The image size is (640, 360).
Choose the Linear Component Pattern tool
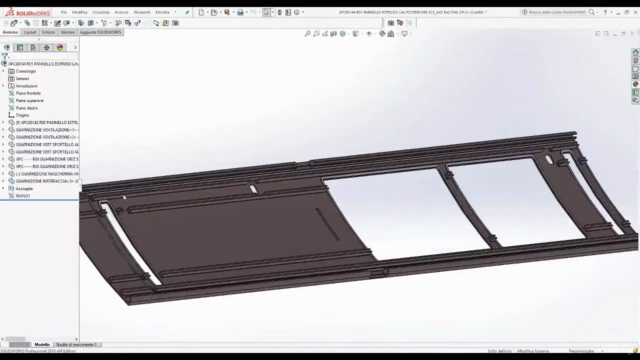45,23
